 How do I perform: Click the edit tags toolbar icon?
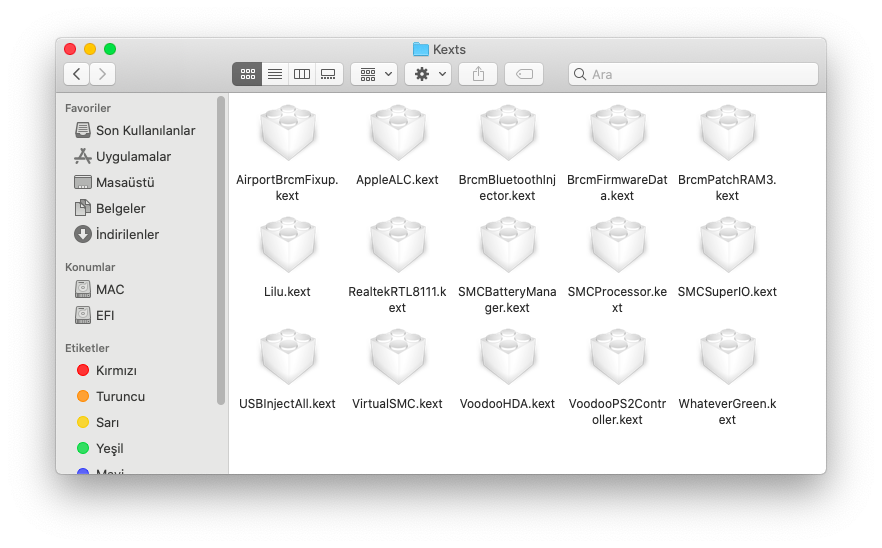524,74
